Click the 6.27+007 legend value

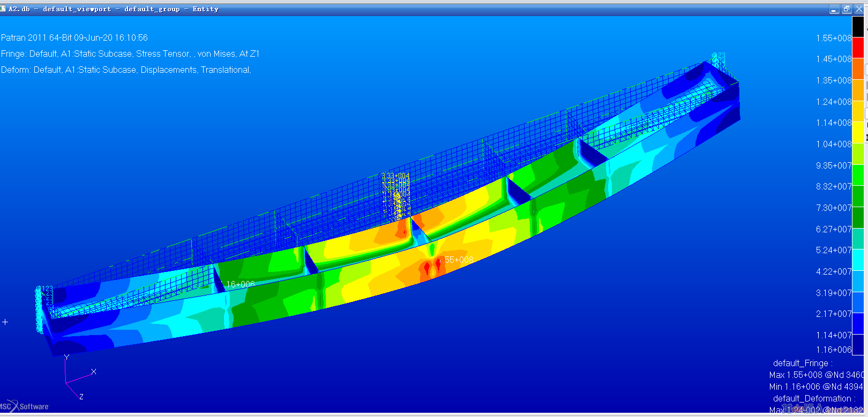(834, 229)
